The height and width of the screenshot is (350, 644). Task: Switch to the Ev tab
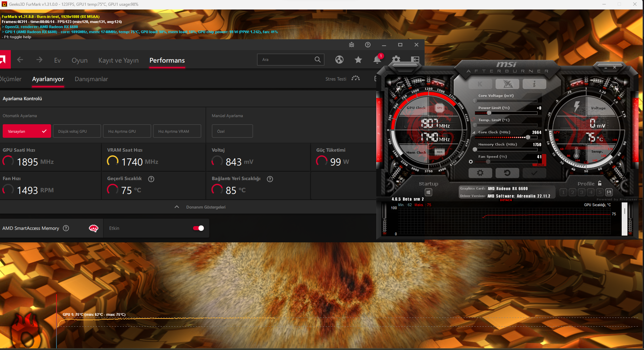click(57, 60)
